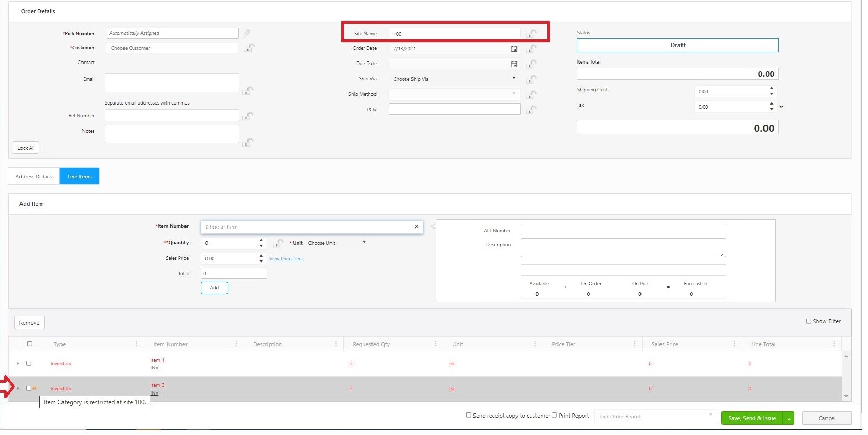Open the Type column options menu

(x=136, y=344)
